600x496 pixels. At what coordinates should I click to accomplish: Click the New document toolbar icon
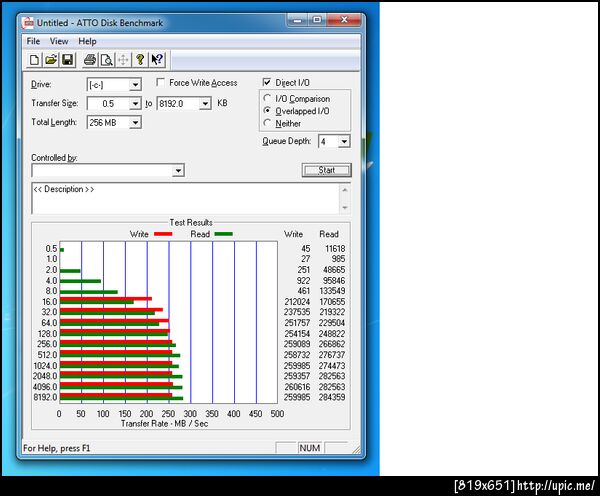[x=34, y=60]
